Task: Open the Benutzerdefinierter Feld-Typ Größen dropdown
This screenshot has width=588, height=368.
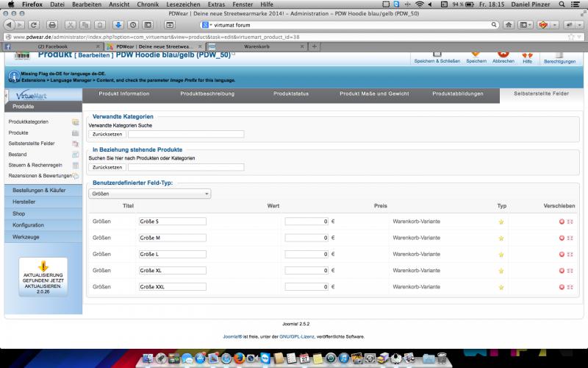Action: coord(149,194)
